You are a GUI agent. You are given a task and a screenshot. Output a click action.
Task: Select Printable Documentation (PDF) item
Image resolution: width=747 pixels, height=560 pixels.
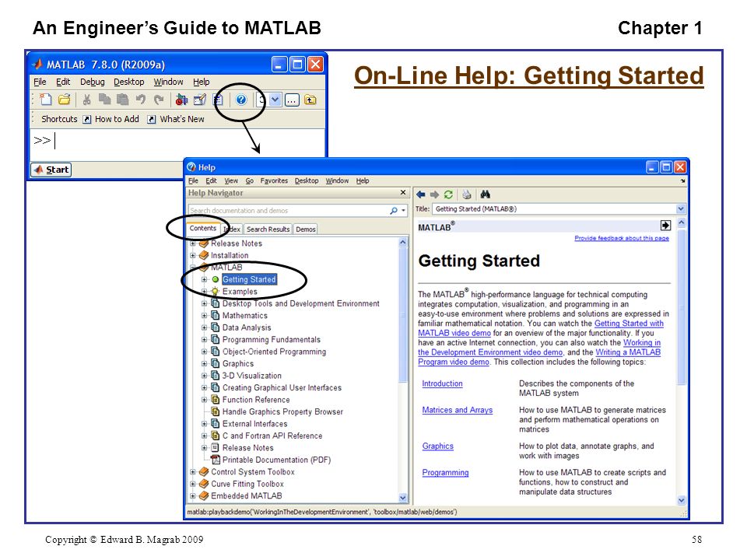coord(276,460)
